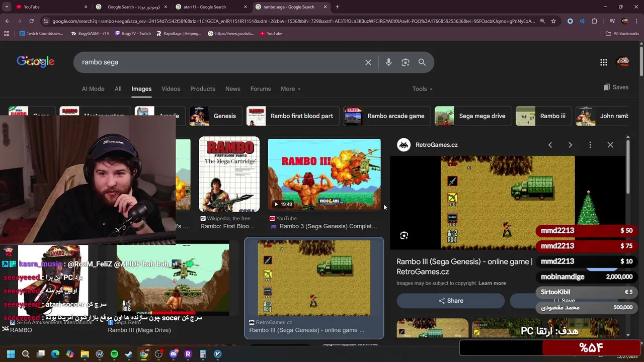
Task: Bookmark this tab with the star icon
Action: (x=553, y=21)
